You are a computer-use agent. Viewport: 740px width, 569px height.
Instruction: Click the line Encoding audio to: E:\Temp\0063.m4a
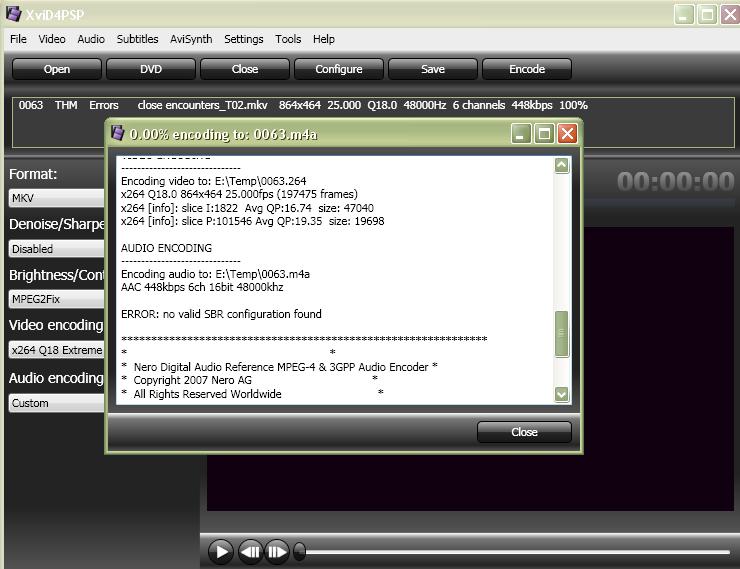215,274
